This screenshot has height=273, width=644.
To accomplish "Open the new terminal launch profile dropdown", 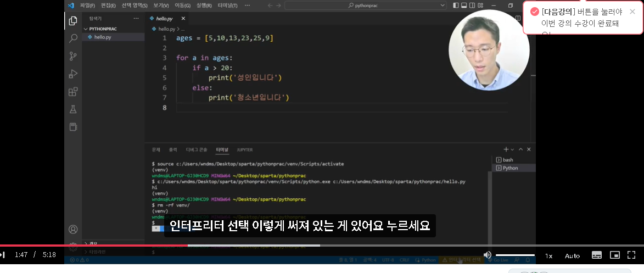I will click(512, 149).
